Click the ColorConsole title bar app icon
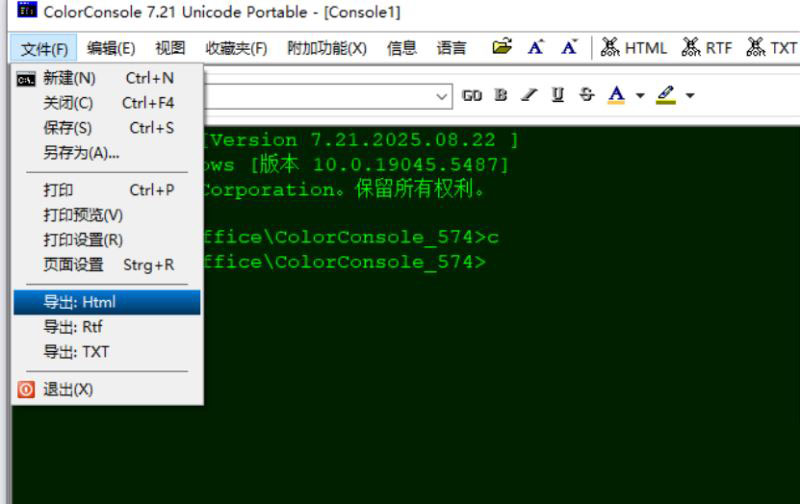 click(x=27, y=10)
